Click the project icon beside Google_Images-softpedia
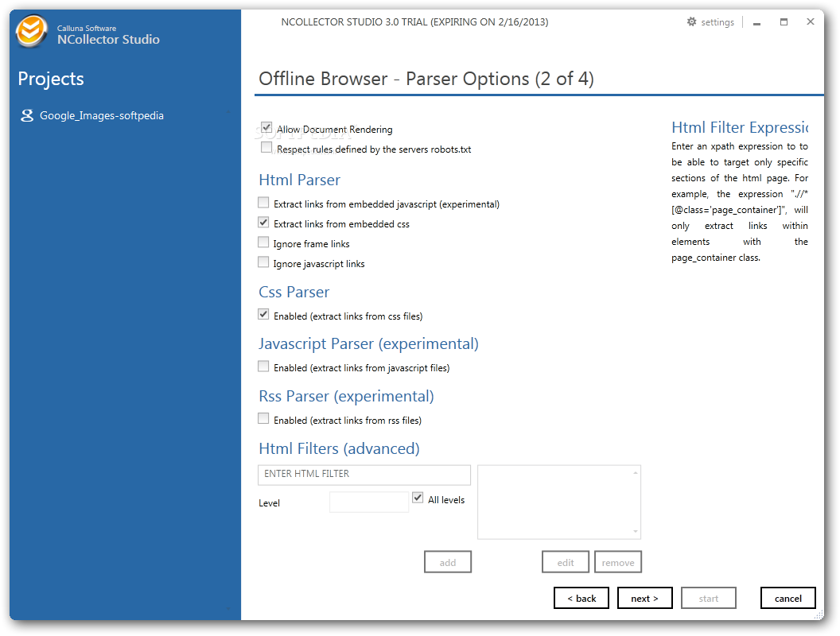The width and height of the screenshot is (840, 636). coord(27,115)
